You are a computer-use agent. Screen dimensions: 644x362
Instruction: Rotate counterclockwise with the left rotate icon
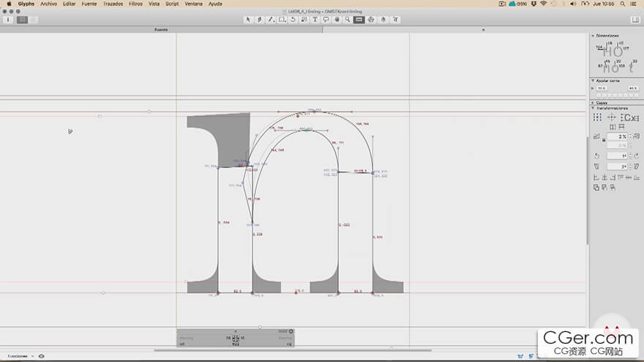596,156
